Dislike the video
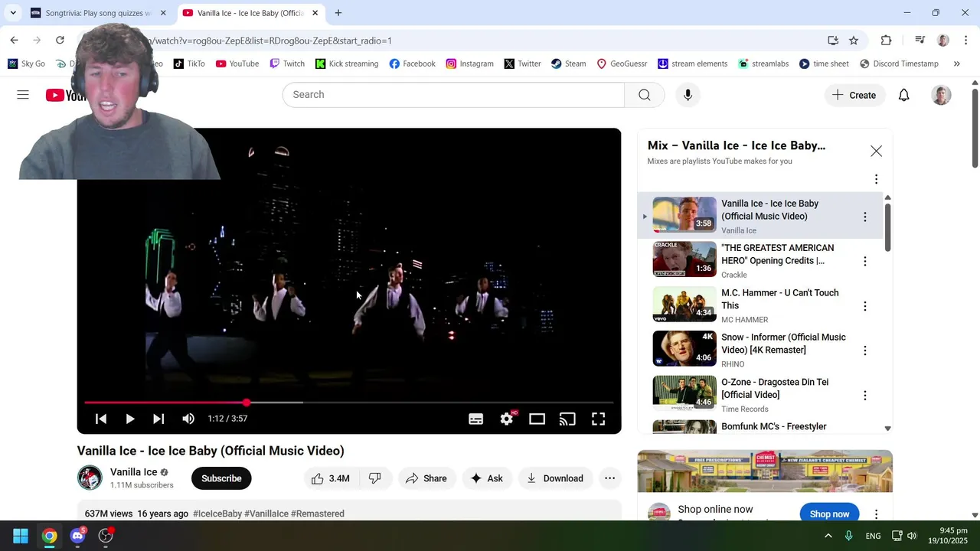The image size is (980, 551). [x=375, y=478]
